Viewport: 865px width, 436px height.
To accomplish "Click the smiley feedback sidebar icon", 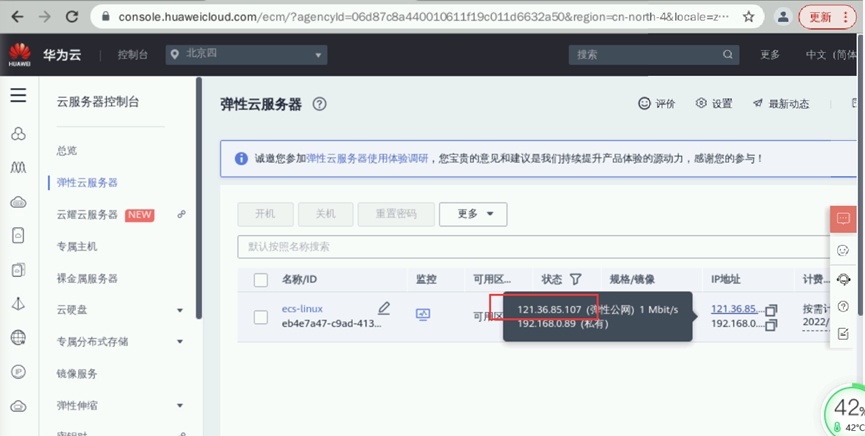I will (x=843, y=250).
